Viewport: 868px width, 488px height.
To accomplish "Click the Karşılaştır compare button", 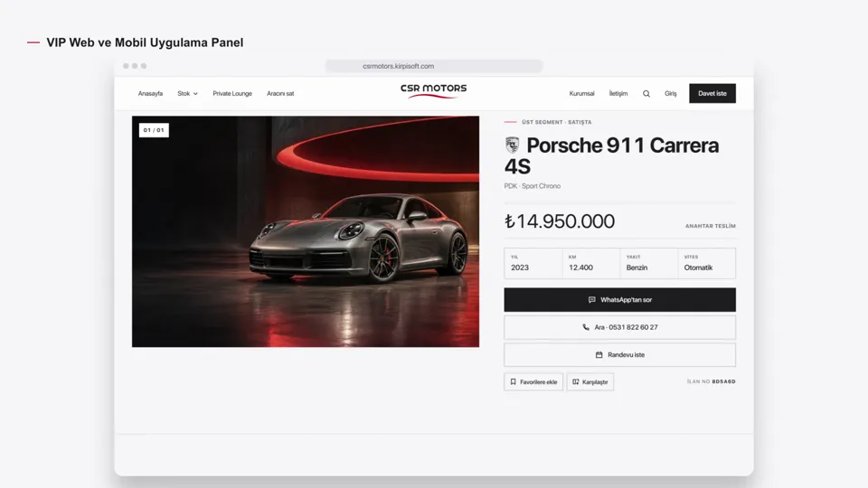I will [590, 381].
